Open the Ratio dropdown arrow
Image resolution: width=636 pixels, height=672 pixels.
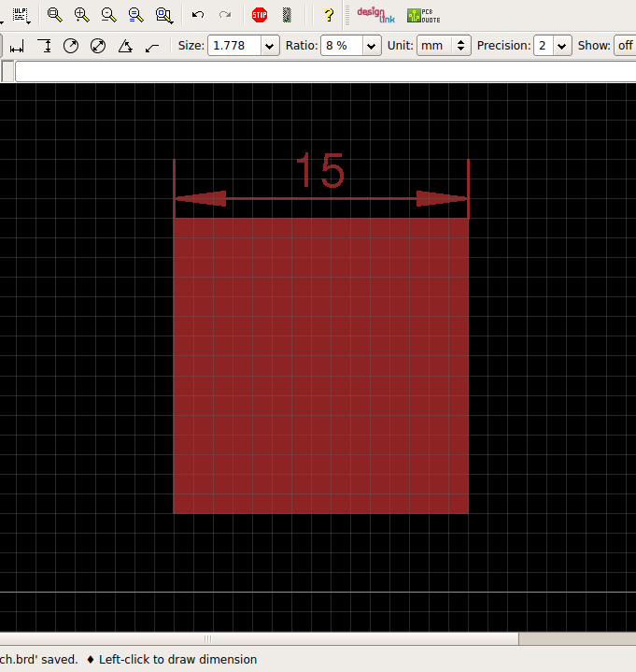[x=372, y=46]
